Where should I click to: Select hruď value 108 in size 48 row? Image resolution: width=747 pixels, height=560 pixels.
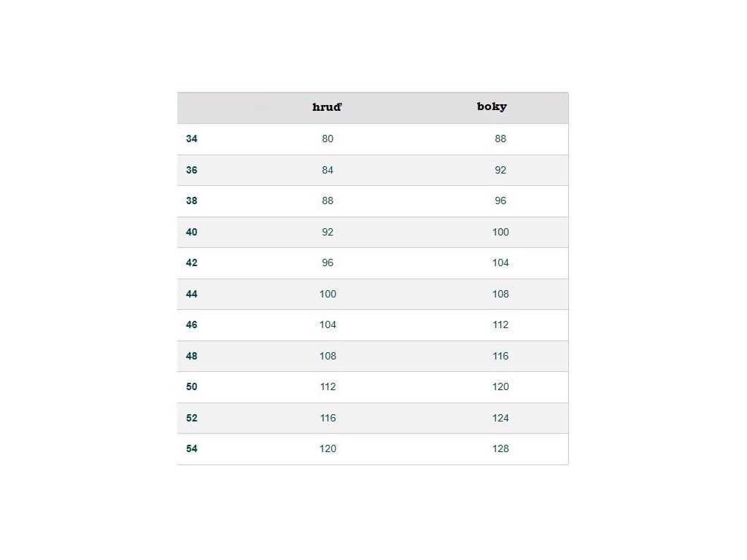click(328, 356)
